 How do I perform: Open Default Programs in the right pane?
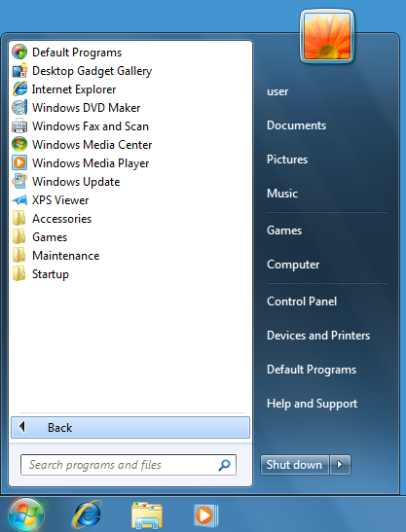[x=312, y=370]
